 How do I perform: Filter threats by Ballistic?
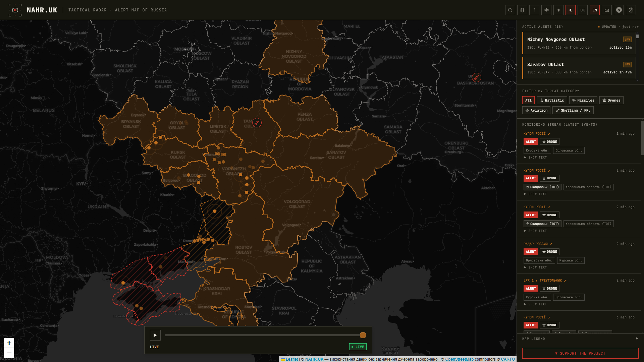click(552, 100)
